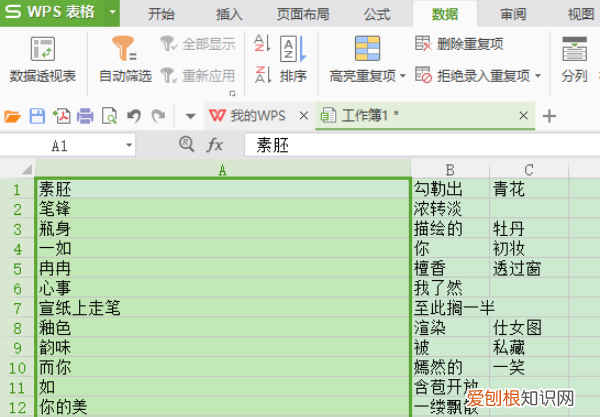Open the Sort (排序) dialog

293,60
